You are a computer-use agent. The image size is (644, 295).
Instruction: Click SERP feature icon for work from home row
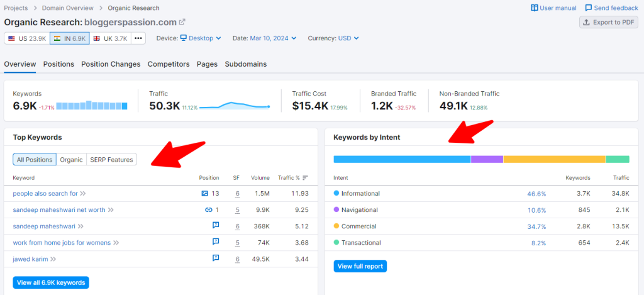pos(216,242)
